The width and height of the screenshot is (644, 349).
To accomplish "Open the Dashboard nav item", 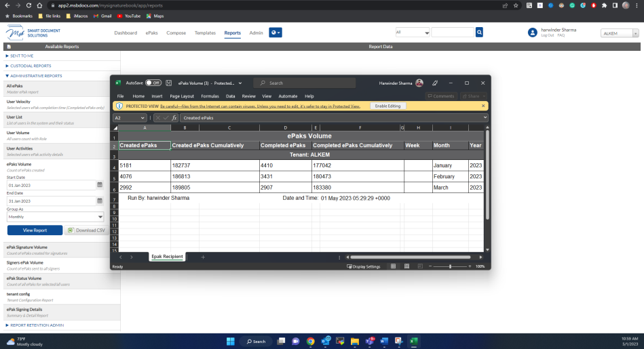I will tap(126, 33).
